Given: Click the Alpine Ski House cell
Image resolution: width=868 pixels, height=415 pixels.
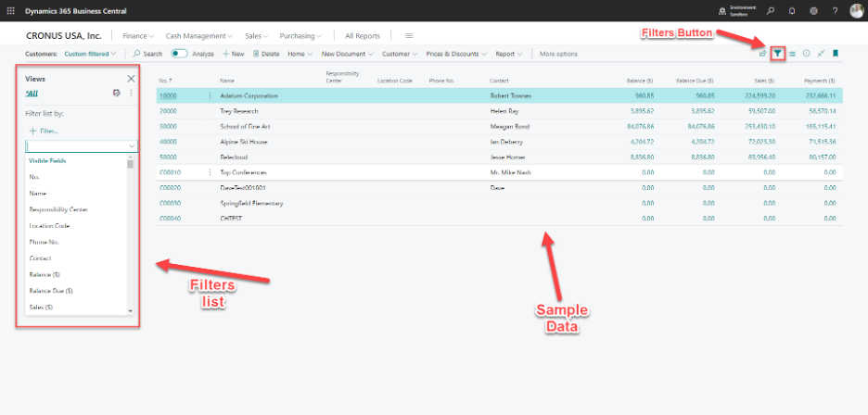Looking at the screenshot, I should pos(244,143).
